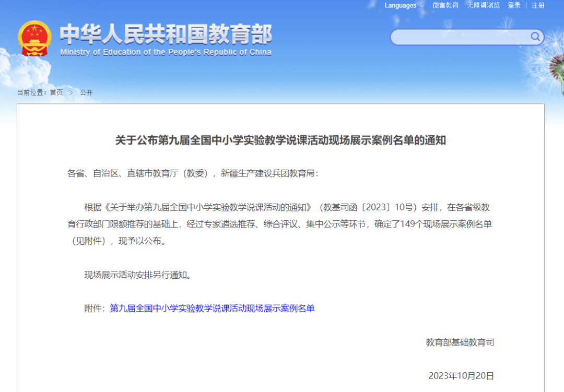Click the signature 教育部基础教育司

(460, 342)
